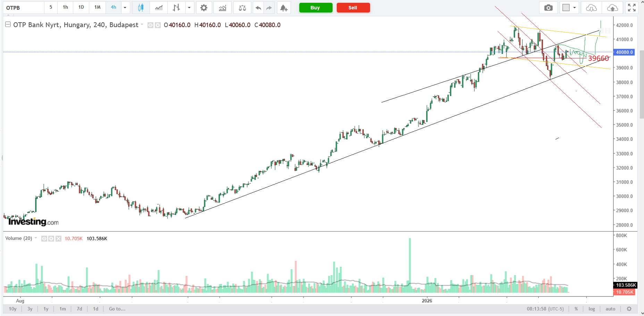Select the candlestick chart style icon
This screenshot has width=644, height=316.
pos(141,8)
